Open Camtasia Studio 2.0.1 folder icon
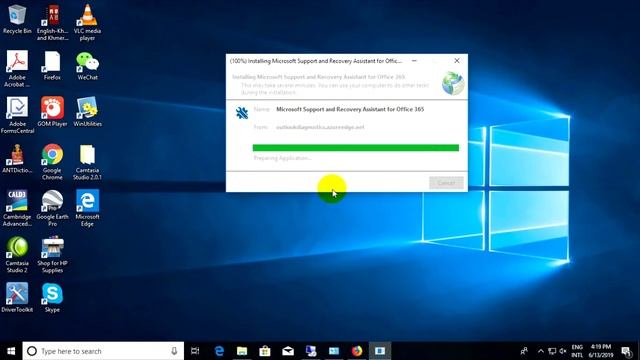Image resolution: width=640 pixels, height=360 pixels. (87, 162)
